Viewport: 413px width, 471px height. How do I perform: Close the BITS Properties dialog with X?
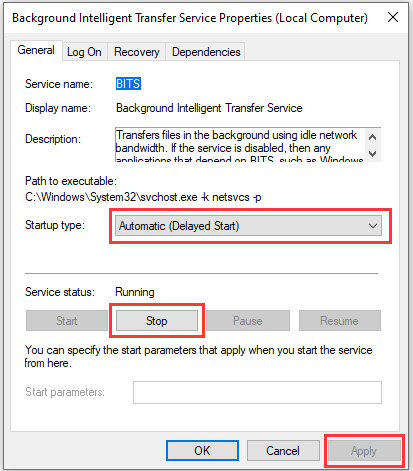[393, 17]
